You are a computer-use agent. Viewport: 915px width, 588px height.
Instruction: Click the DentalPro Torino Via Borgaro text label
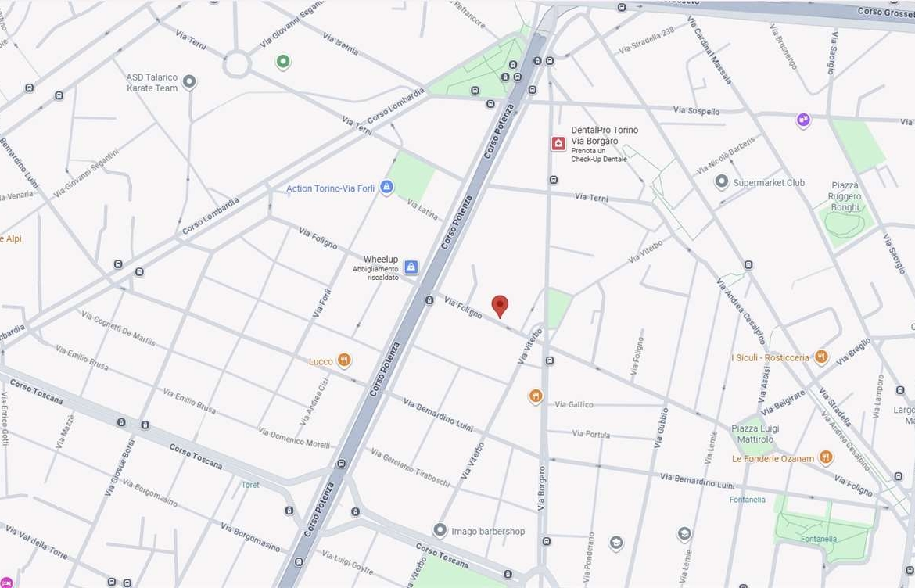pos(605,135)
